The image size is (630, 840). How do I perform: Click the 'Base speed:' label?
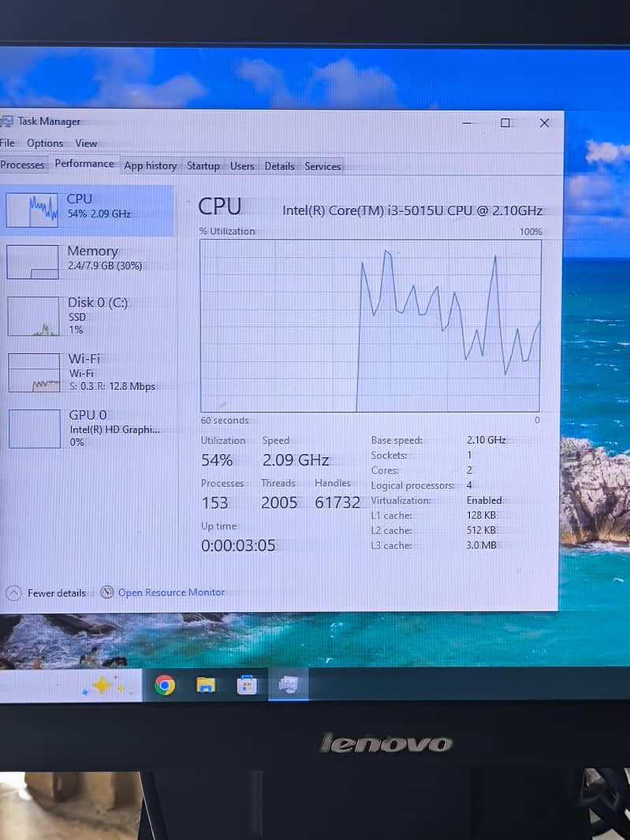397,440
